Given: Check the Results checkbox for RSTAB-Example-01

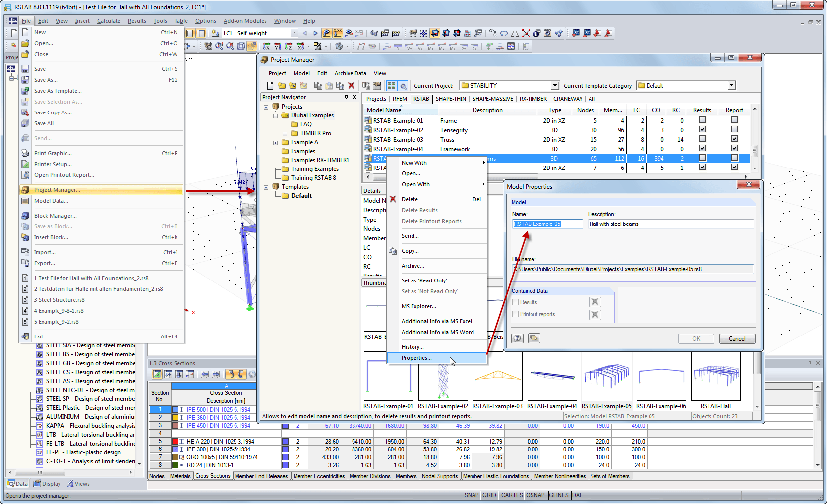Looking at the screenshot, I should click(x=702, y=120).
